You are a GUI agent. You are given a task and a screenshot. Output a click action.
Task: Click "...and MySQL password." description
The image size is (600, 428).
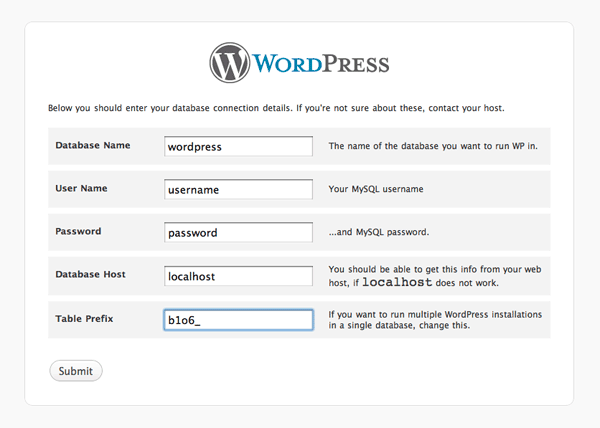coord(379,232)
